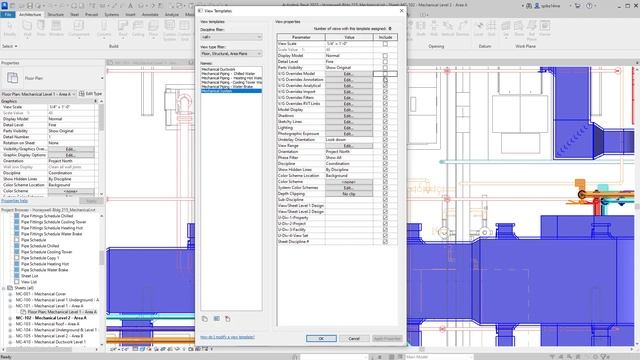640x360 pixels.
Task: Click Edit Type in Properties palette
Action: [x=91, y=94]
